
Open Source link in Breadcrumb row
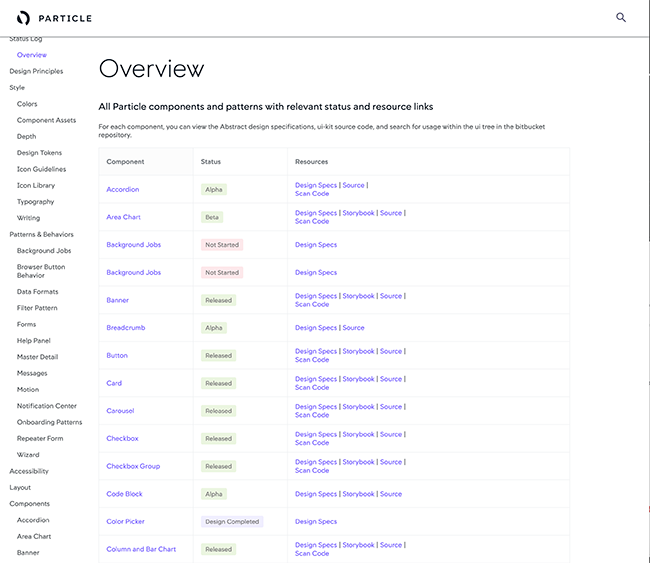[354, 328]
